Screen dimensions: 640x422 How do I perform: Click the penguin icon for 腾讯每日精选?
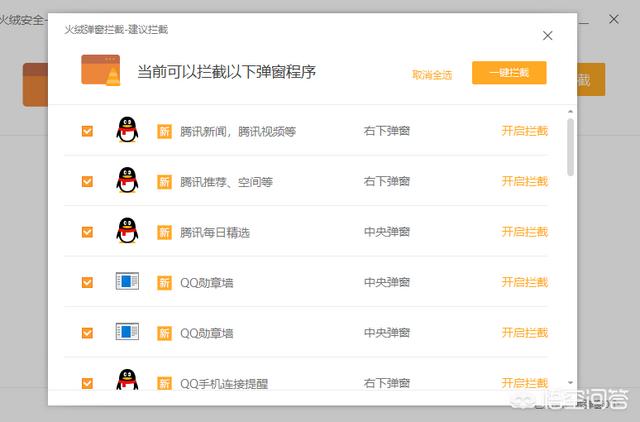pos(126,231)
